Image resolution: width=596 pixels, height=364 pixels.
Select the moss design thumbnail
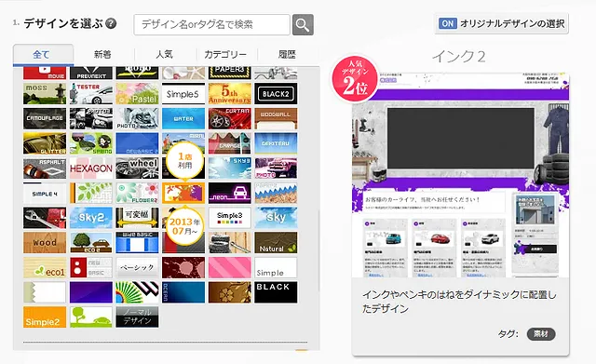click(45, 93)
